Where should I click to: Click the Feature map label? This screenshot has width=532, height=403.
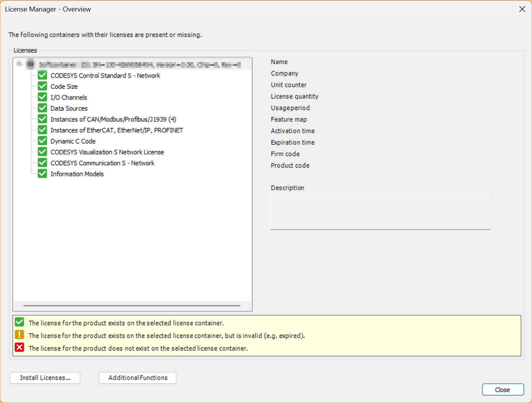289,119
